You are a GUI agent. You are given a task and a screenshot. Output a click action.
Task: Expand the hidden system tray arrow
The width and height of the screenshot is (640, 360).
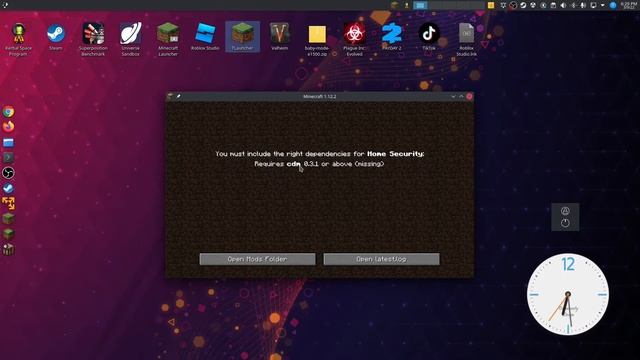[602, 5]
